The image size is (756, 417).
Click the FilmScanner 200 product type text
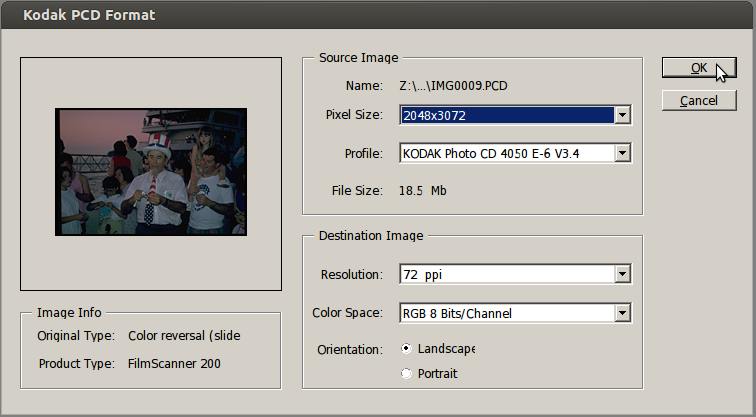(174, 363)
